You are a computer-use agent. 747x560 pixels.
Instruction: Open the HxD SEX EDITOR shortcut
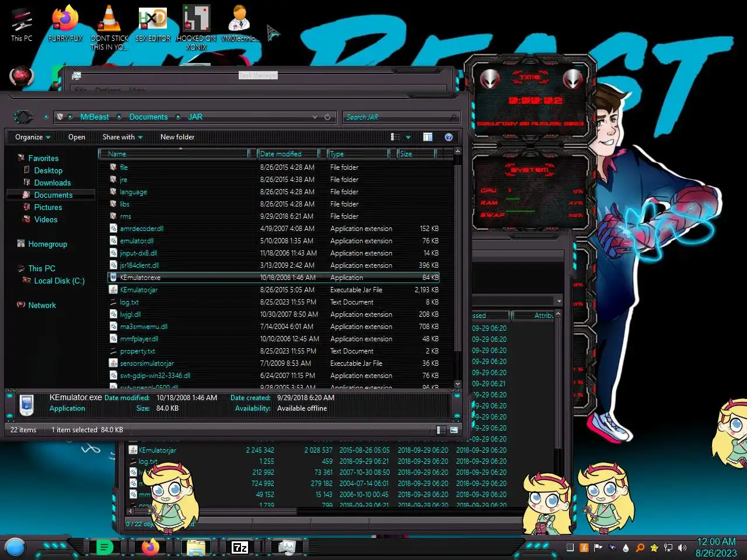point(153,24)
